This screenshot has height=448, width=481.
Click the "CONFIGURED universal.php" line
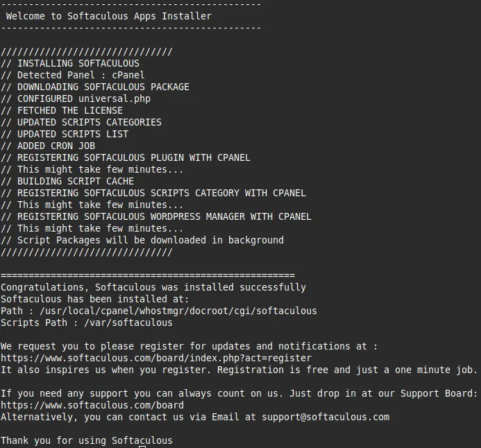(x=83, y=98)
